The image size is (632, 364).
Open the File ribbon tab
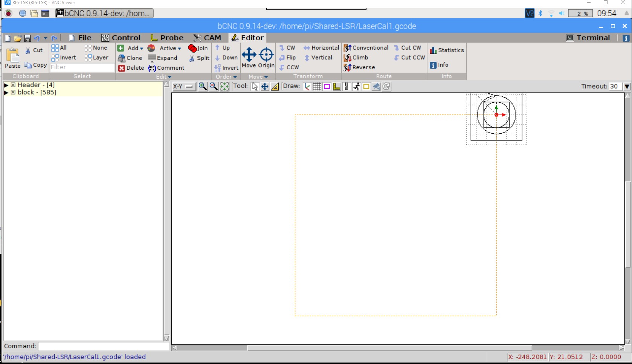[80, 38]
